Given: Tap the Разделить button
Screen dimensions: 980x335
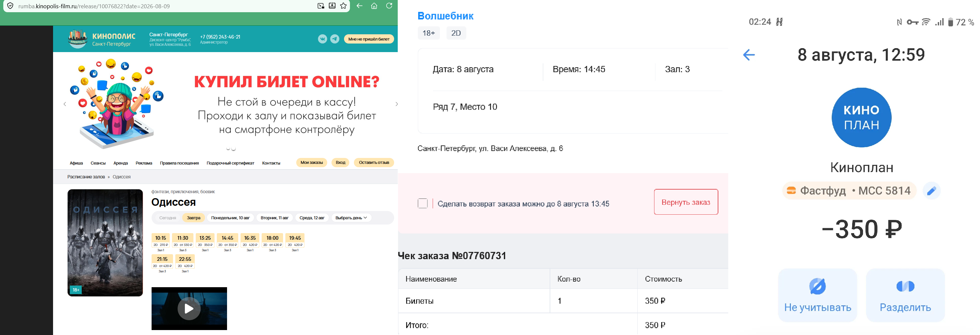Looking at the screenshot, I should click(906, 295).
